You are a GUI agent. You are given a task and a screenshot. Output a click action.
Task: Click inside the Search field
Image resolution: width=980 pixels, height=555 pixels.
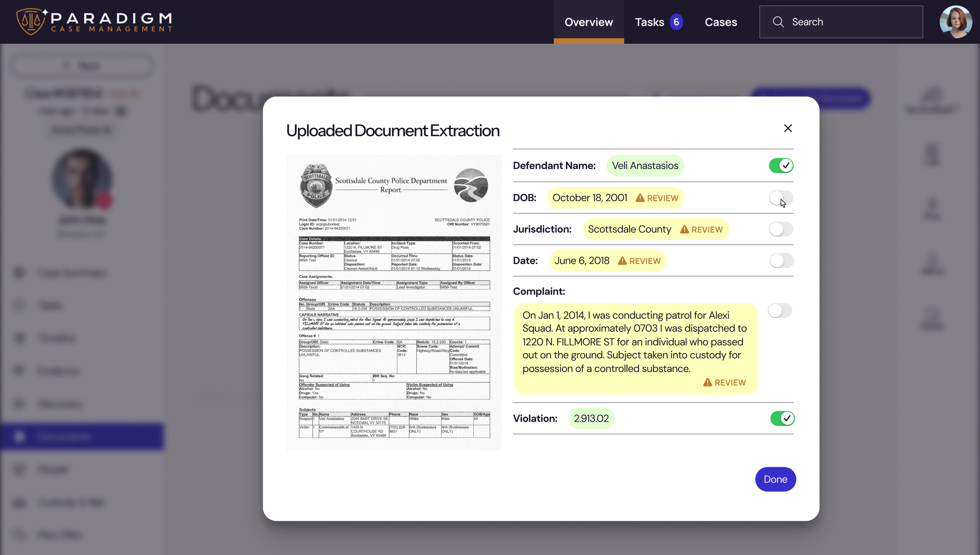pyautogui.click(x=838, y=22)
